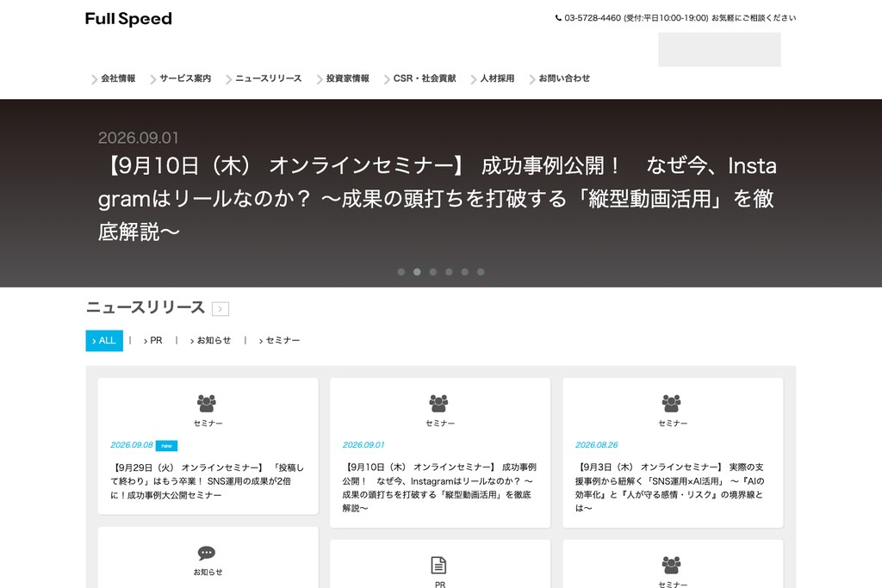The image size is (882, 588).
Task: Click the gray banner box below phone number
Action: pos(719,49)
